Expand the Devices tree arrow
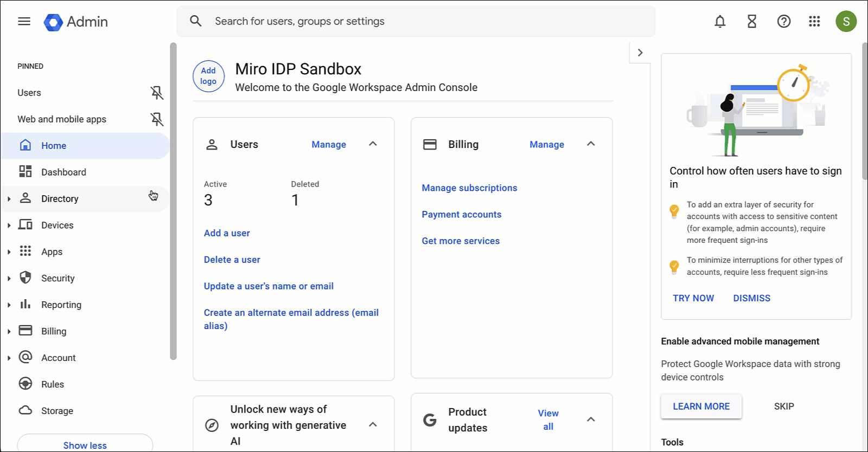868x452 pixels. pyautogui.click(x=9, y=225)
